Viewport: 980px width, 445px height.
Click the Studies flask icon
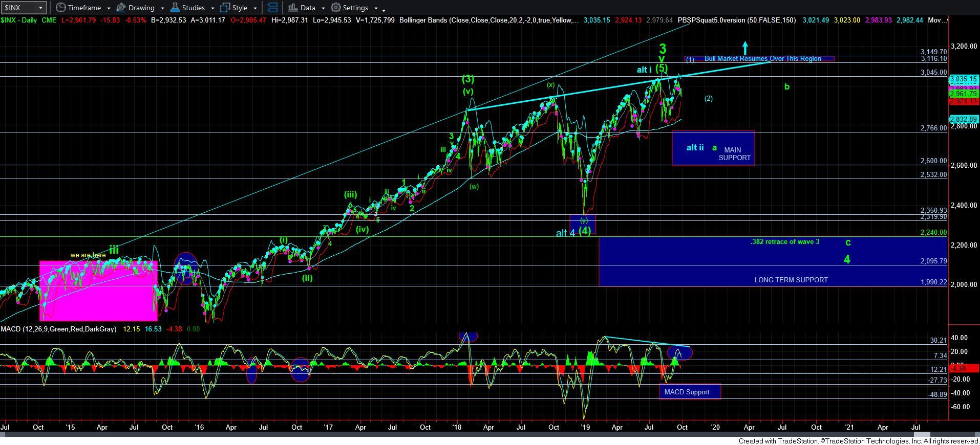coord(175,8)
